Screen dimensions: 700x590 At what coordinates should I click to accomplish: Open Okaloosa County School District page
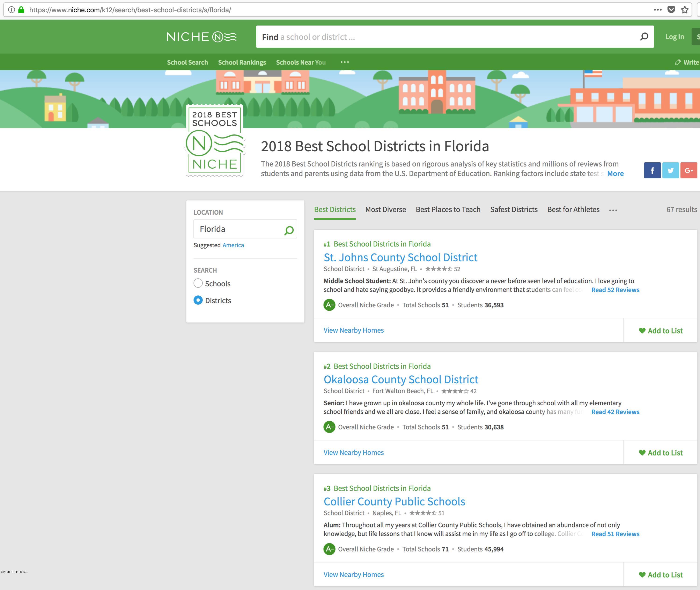(401, 379)
